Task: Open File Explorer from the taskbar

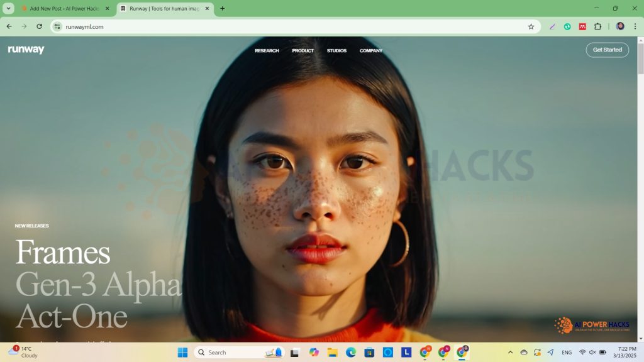Action: click(332, 353)
